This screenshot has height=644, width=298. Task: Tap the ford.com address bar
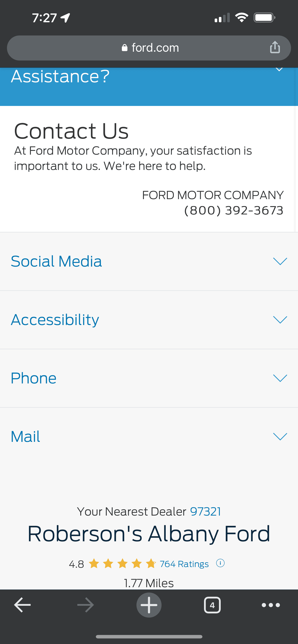(x=155, y=48)
